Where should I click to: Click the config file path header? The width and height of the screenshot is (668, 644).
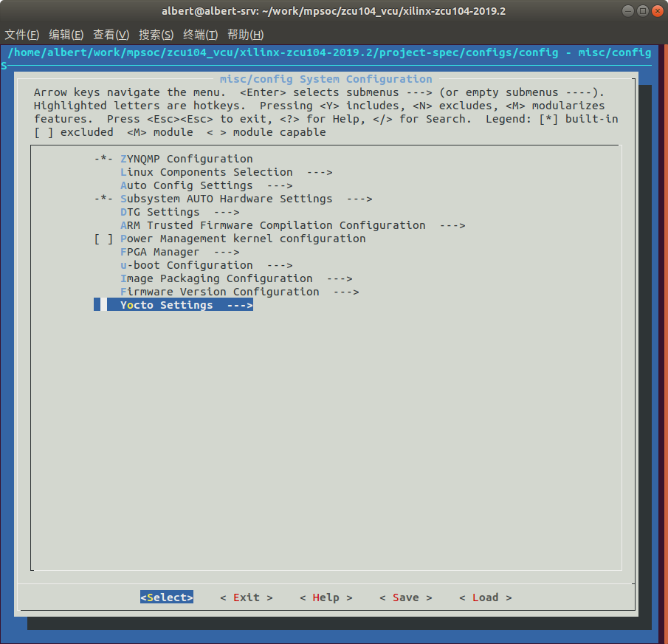pyautogui.click(x=329, y=53)
